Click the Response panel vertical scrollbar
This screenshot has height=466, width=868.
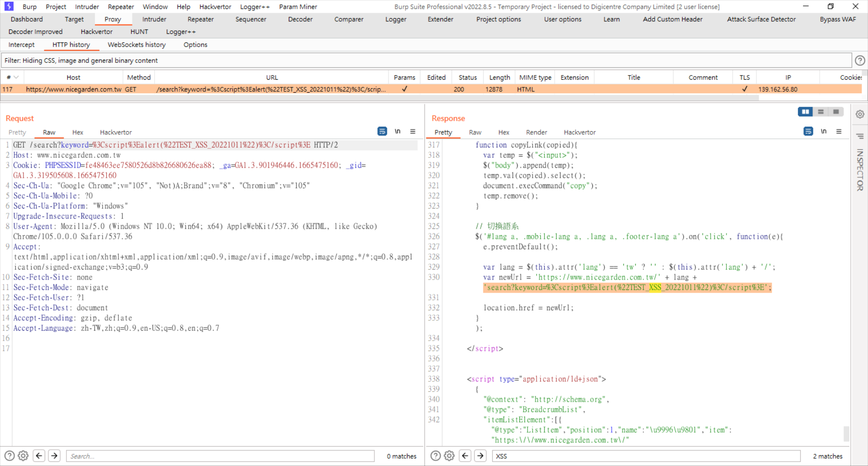pyautogui.click(x=846, y=433)
